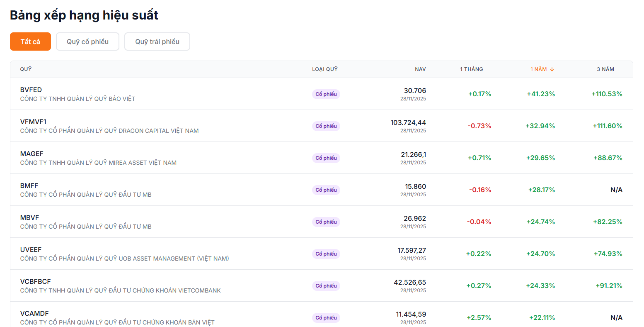644x327 pixels.
Task: Open the Quỹ trái phiếu category
Action: point(157,41)
